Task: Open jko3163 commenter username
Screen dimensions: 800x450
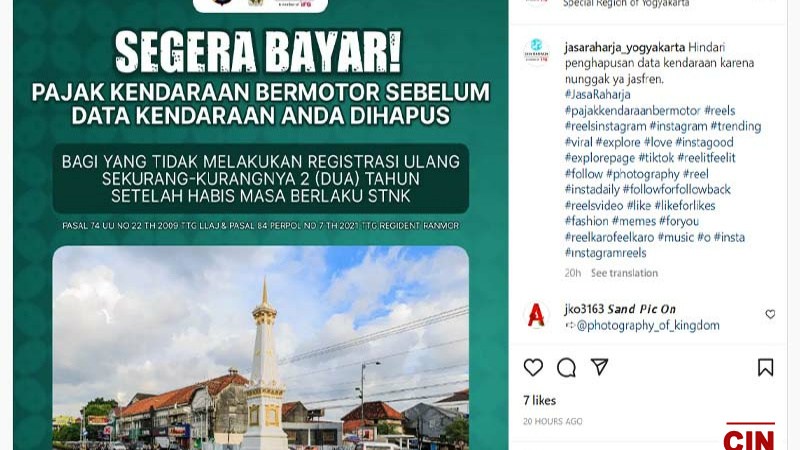Action: point(584,309)
